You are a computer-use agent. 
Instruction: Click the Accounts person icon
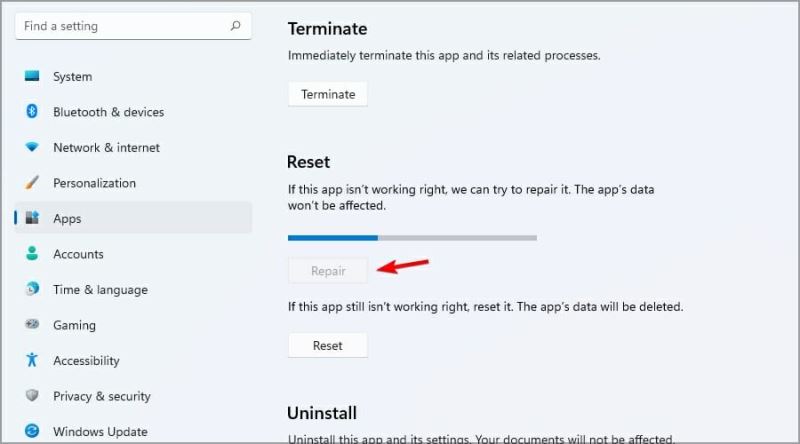(x=32, y=254)
